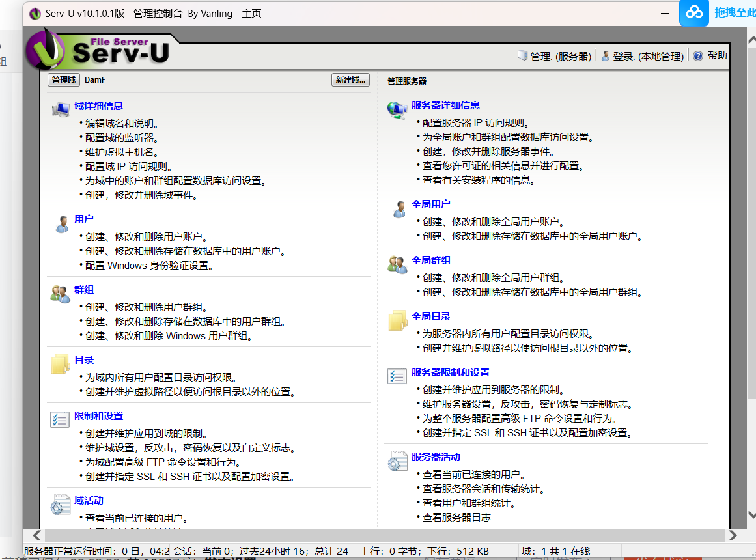Click the server icon beside 管理: (服务器)
Screen dimensions: 756x560
click(523, 55)
